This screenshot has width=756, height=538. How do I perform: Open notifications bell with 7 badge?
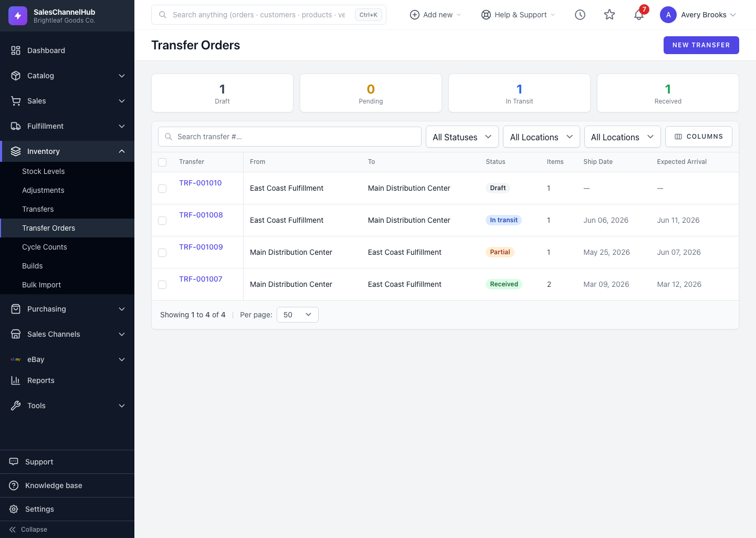click(x=639, y=14)
